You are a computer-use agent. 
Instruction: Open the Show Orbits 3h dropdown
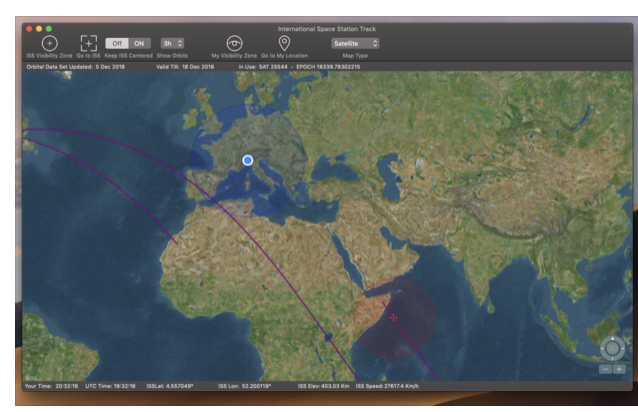tap(173, 43)
